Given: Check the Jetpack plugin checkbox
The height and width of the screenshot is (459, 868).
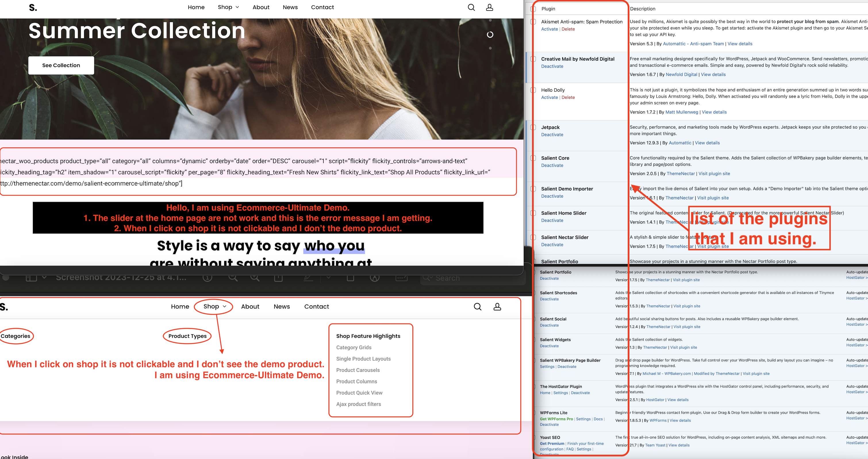Looking at the screenshot, I should point(533,127).
